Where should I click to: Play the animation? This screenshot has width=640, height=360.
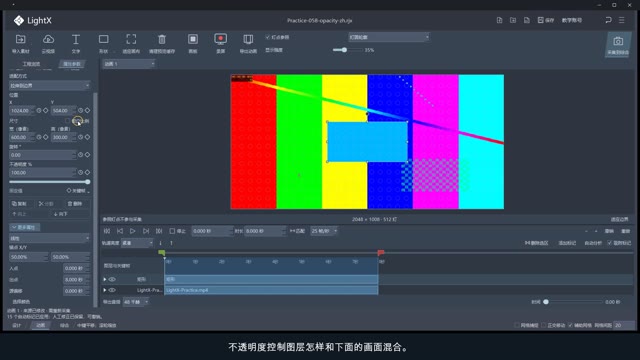pyautogui.click(x=133, y=231)
